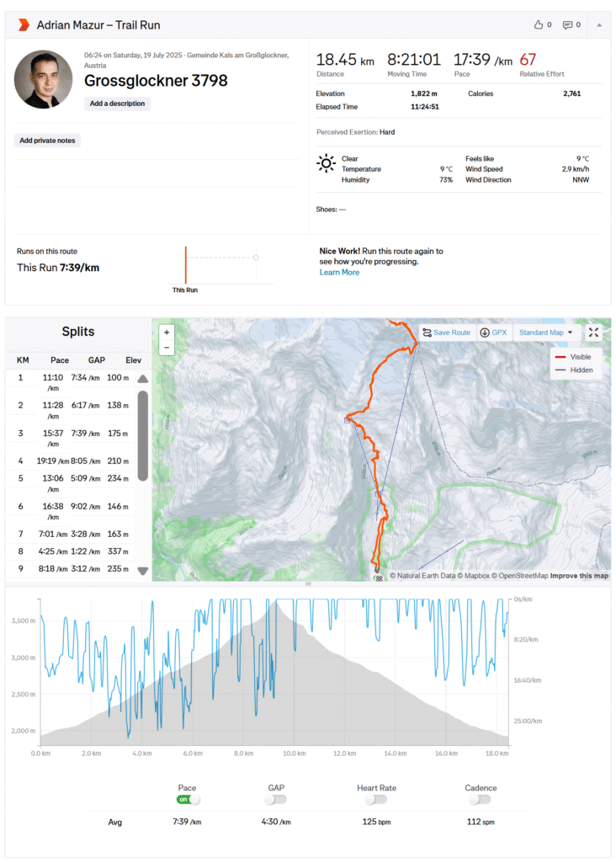This screenshot has width=616, height=862.
Task: Open the comments speech bubble icon
Action: pos(567,24)
